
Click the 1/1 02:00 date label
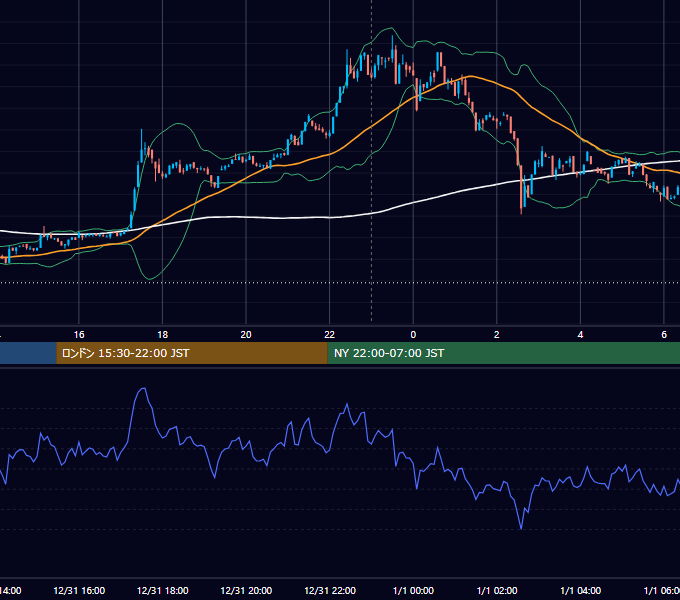(x=497, y=591)
